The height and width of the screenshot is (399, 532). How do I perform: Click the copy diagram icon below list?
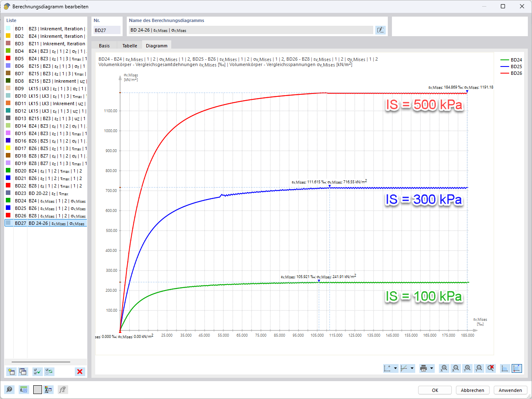click(x=23, y=372)
